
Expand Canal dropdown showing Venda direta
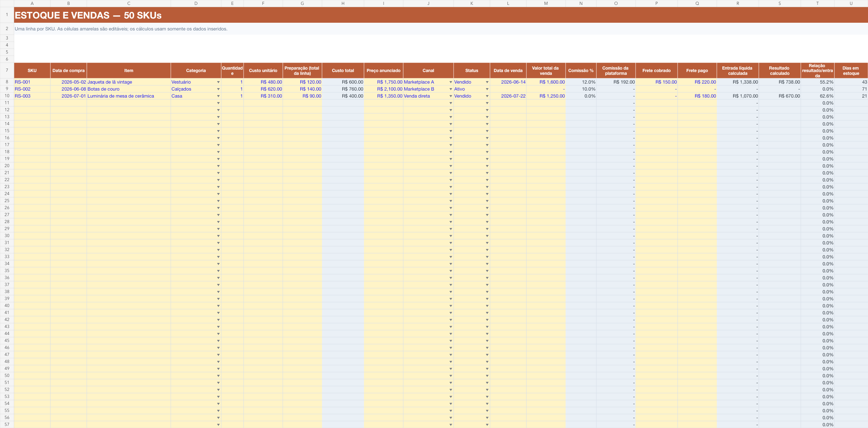point(451,96)
